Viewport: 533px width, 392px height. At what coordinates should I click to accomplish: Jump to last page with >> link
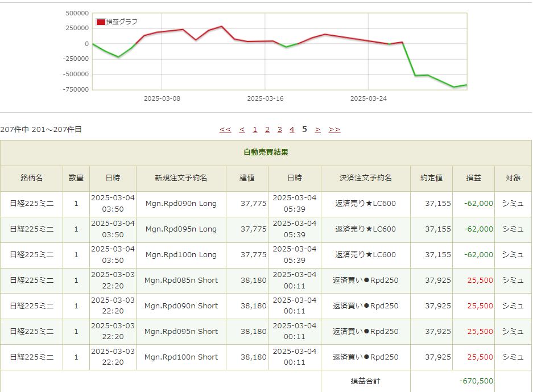(334, 130)
